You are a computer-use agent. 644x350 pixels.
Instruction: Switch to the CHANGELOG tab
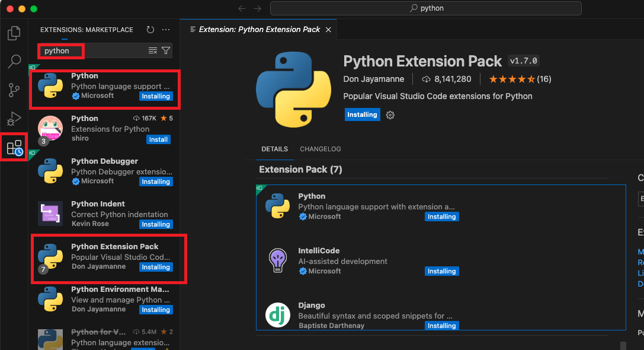[321, 149]
